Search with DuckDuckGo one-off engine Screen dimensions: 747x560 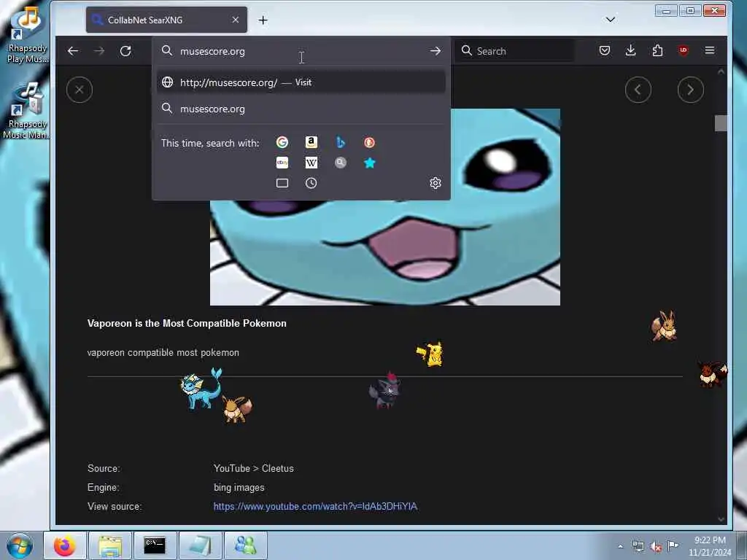pos(369,142)
